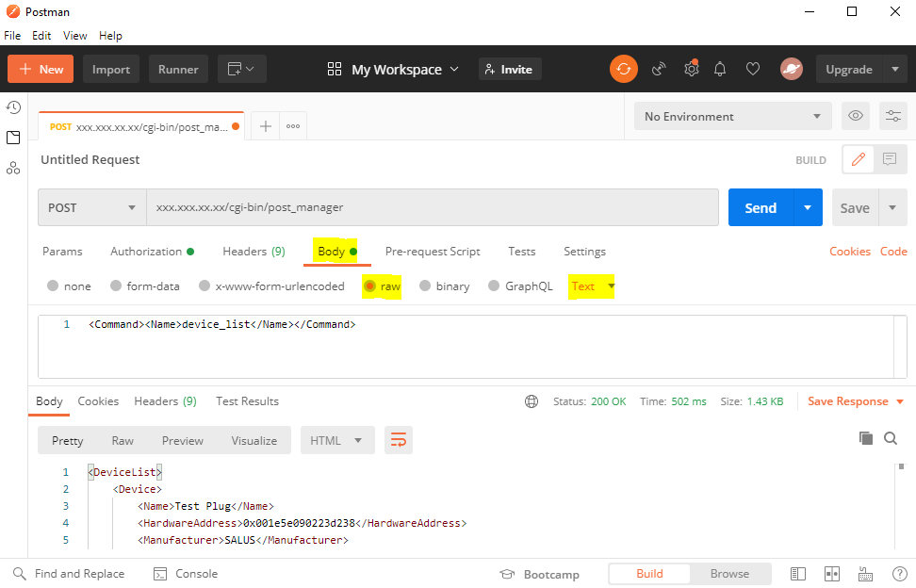The height and width of the screenshot is (588, 916).
Task: Click the network globe icon in response
Action: click(x=531, y=401)
